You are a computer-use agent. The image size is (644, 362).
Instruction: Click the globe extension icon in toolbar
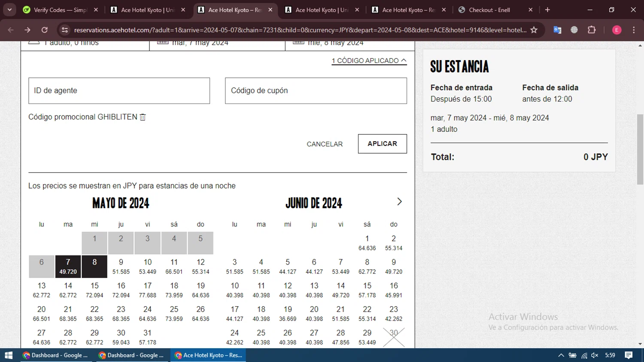click(574, 30)
